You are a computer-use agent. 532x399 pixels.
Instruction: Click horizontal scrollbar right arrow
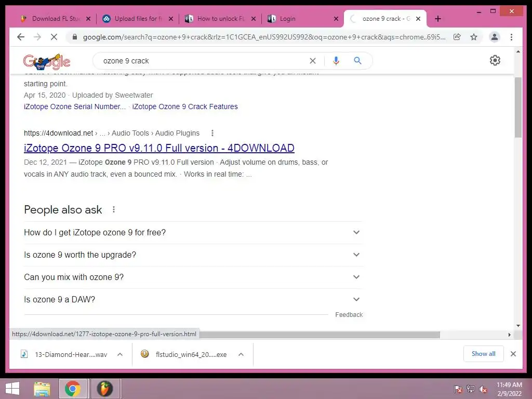click(x=509, y=335)
